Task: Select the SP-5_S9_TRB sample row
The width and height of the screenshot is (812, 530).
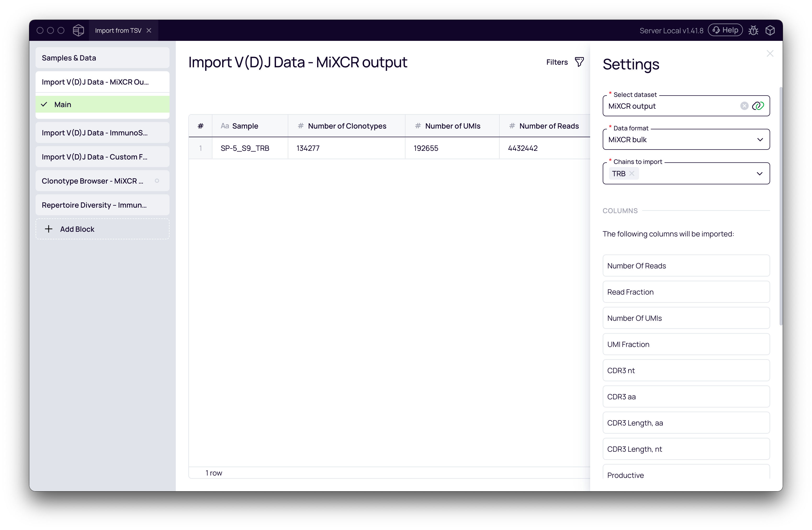Action: coord(245,148)
